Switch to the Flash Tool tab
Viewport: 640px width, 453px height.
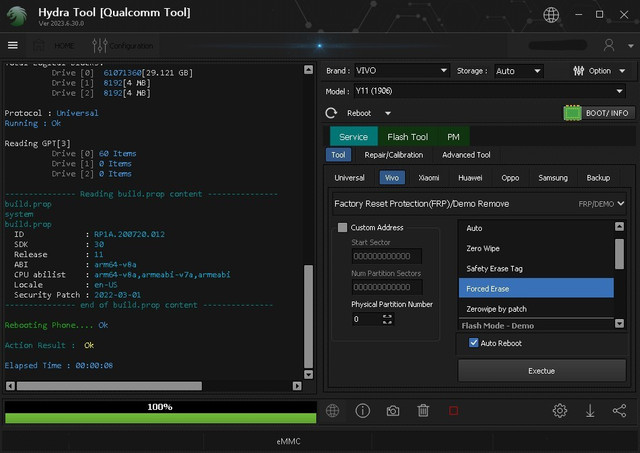point(408,136)
